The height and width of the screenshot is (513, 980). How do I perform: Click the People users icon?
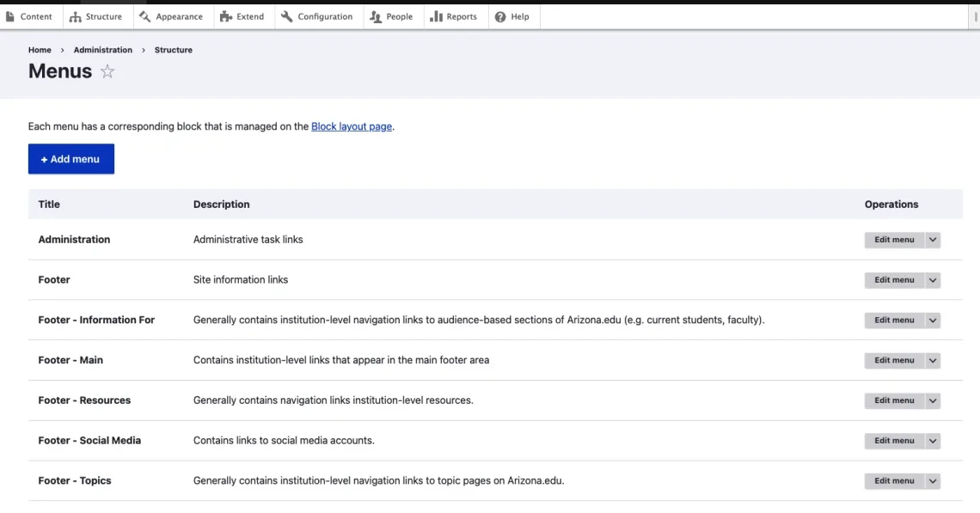click(x=375, y=16)
